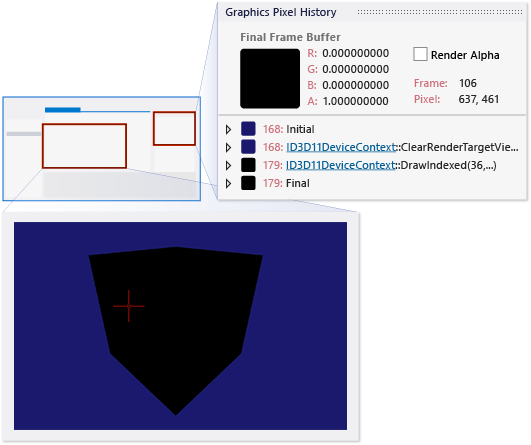
Task: Enable the Render Alpha checkbox
Action: click(x=420, y=55)
